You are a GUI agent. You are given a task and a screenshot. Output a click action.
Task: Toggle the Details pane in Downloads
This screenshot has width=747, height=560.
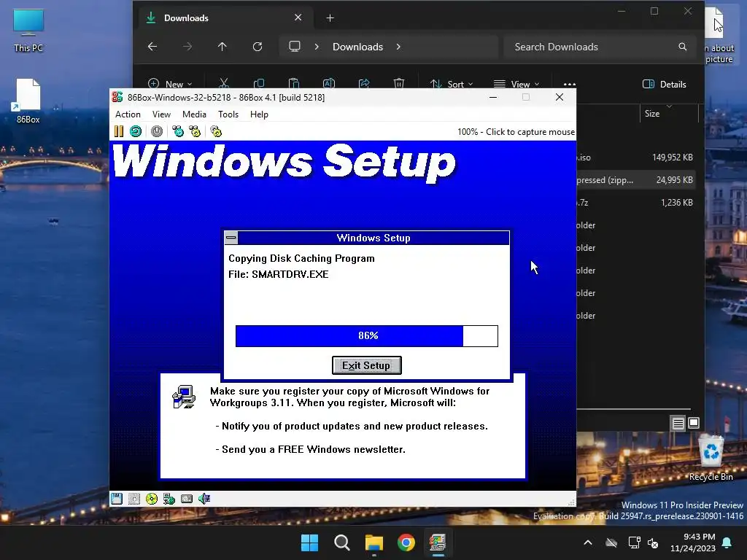(x=664, y=85)
